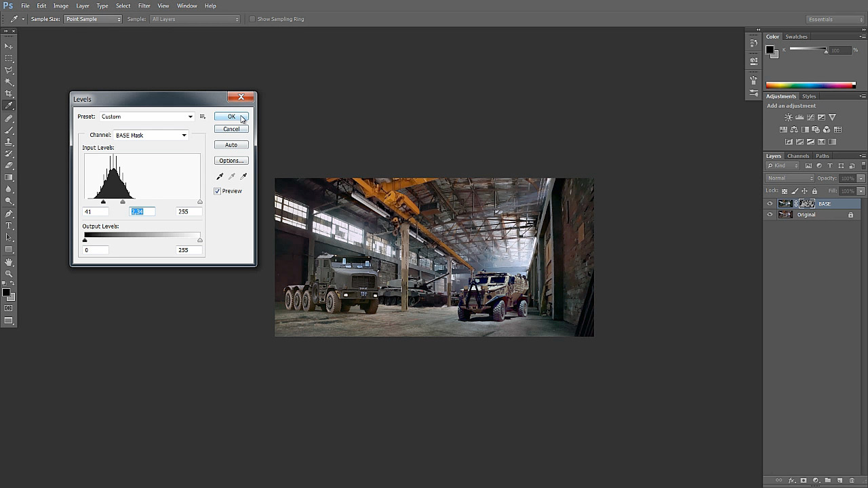Expand the Channel BASE Mask dropdown
868x488 pixels.
(151, 136)
